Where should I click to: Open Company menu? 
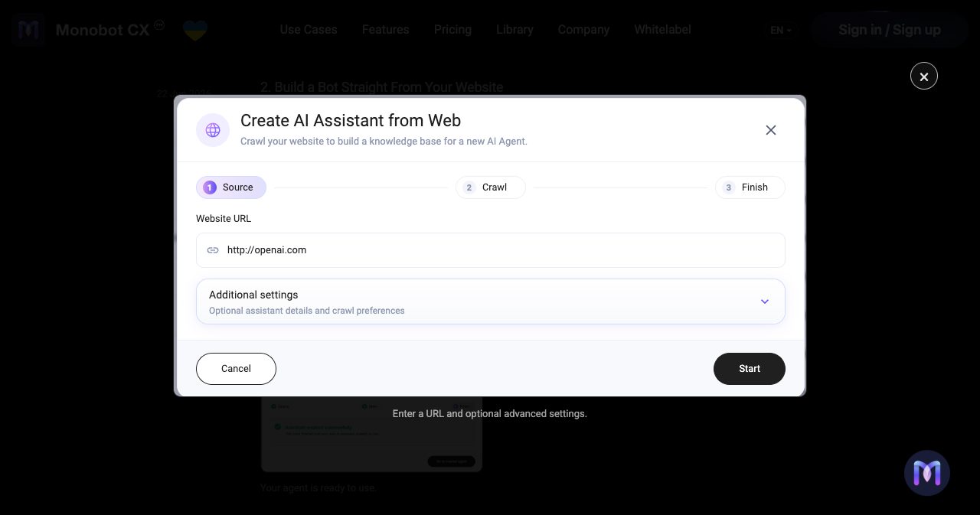click(x=583, y=30)
